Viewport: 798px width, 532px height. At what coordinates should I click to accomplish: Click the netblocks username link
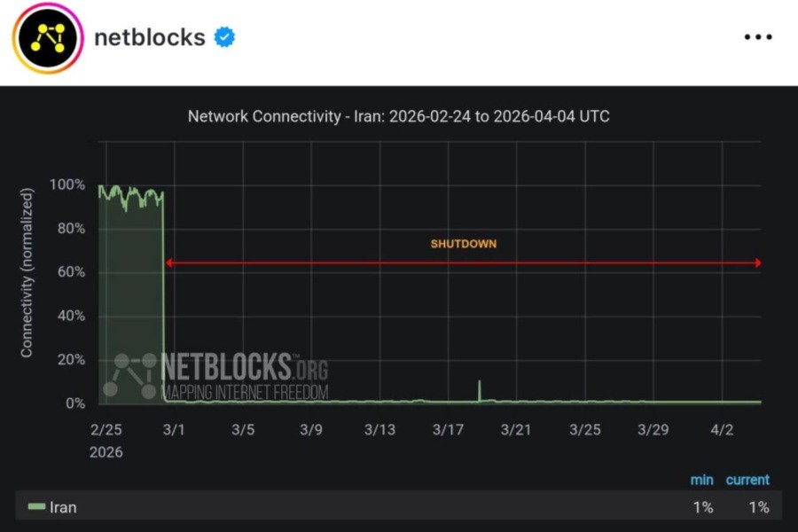[149, 37]
